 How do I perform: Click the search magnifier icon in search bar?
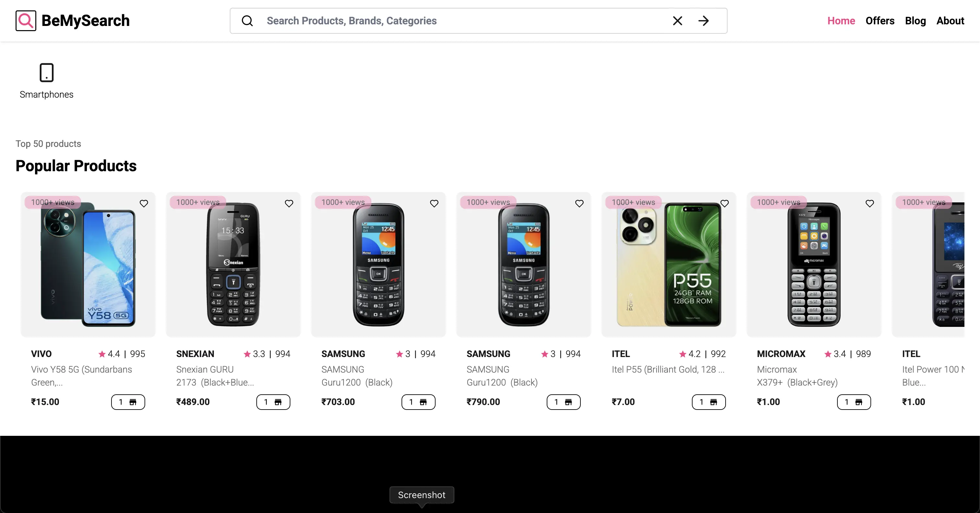click(x=247, y=20)
